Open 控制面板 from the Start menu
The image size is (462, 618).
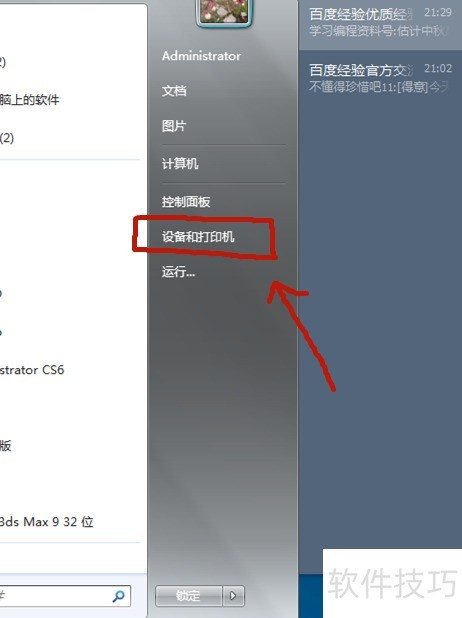(186, 202)
